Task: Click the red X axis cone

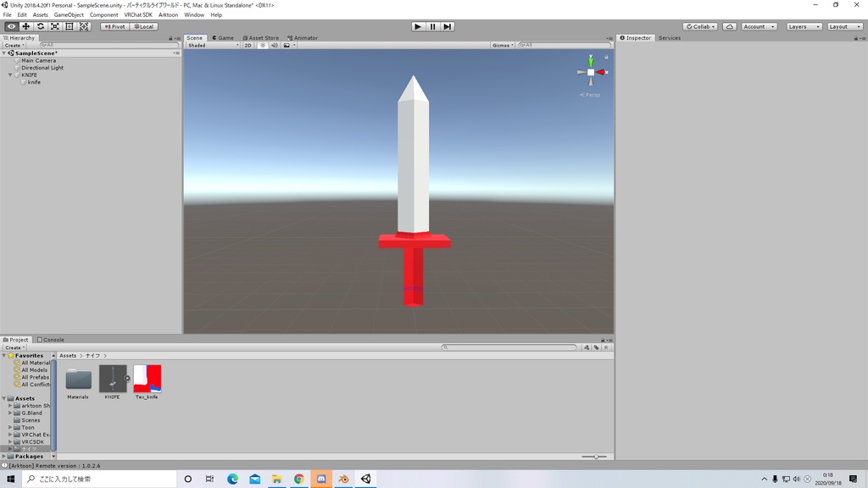Action: [601, 73]
